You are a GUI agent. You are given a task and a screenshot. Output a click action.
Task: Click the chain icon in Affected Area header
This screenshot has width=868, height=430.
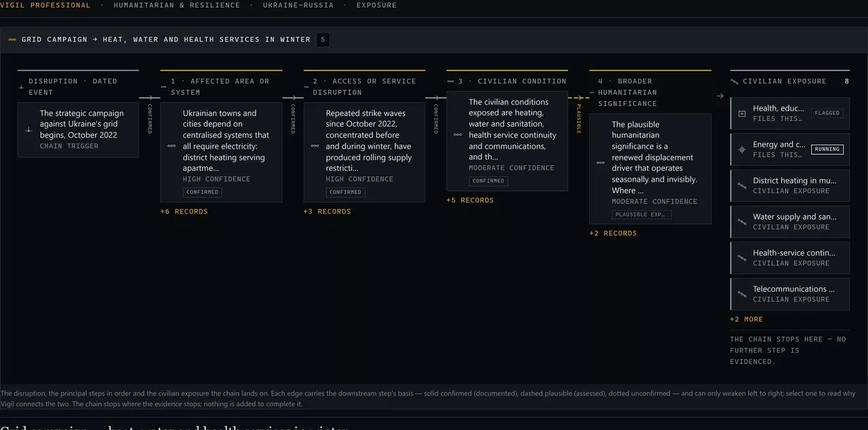pyautogui.click(x=164, y=87)
